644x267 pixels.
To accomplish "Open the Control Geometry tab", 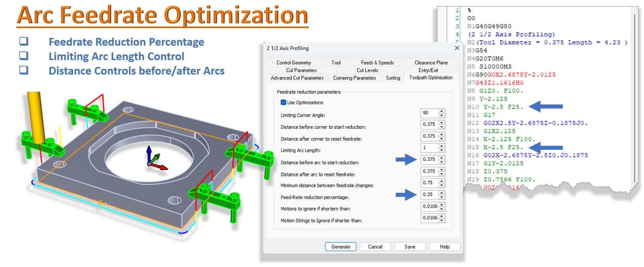I will [293, 62].
